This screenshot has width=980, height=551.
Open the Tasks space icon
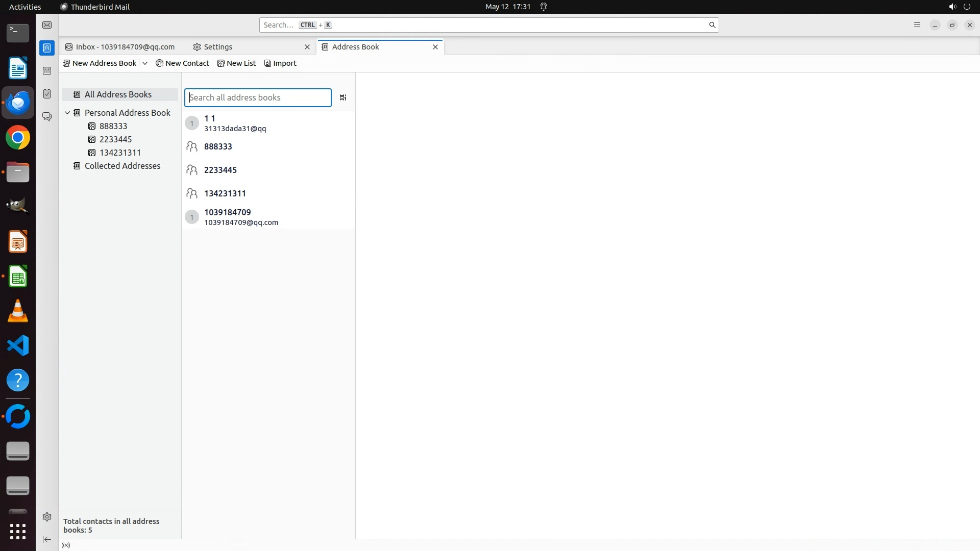47,94
